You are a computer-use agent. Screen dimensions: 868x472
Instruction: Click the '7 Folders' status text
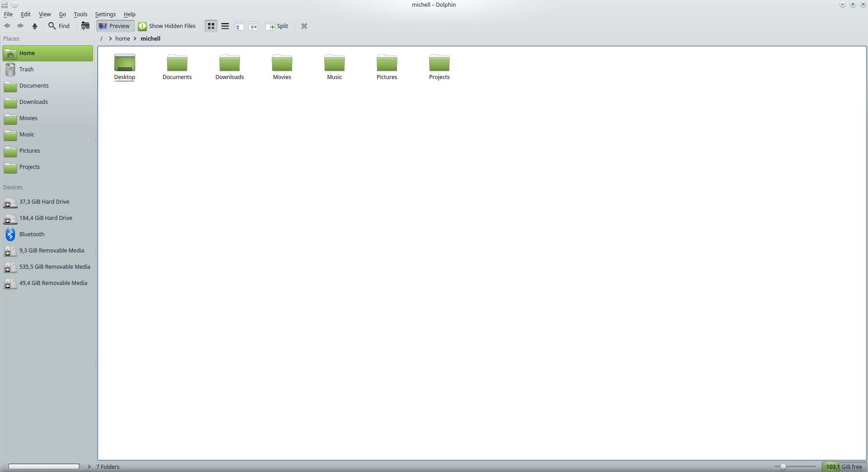(x=108, y=467)
